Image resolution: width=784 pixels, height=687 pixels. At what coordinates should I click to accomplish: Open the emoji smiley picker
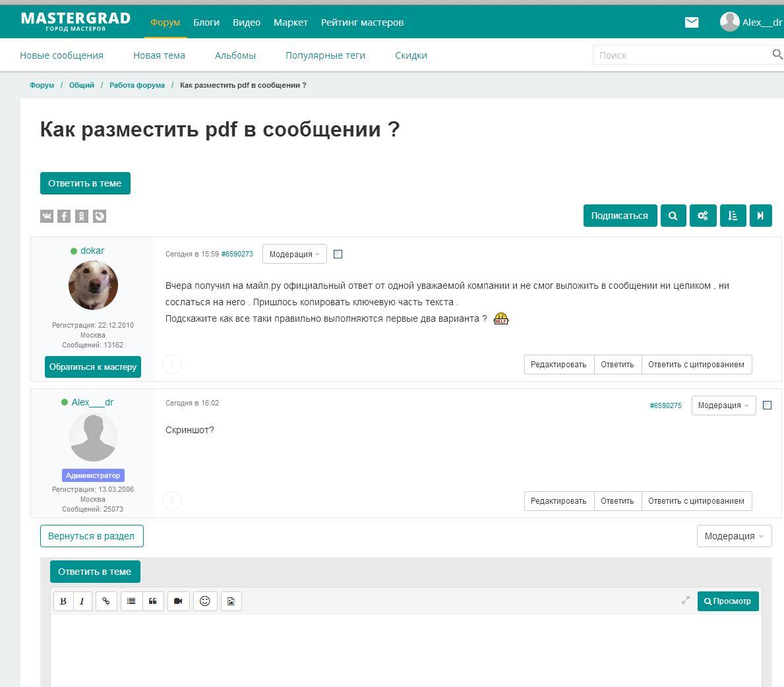205,601
